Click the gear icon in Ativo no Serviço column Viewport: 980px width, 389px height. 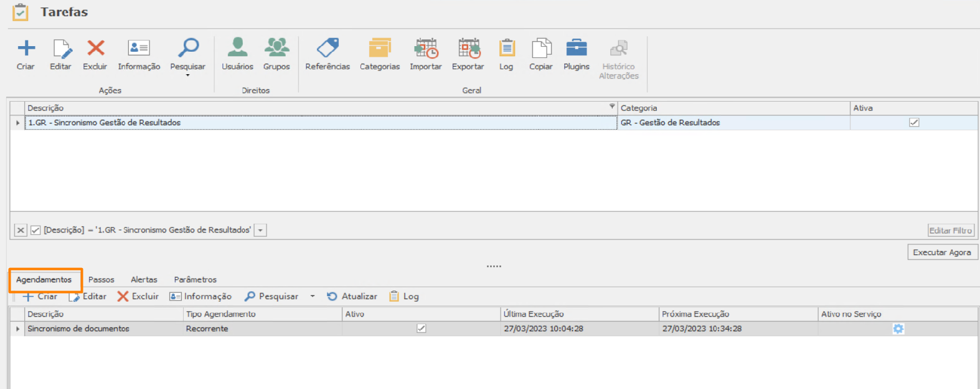click(898, 329)
